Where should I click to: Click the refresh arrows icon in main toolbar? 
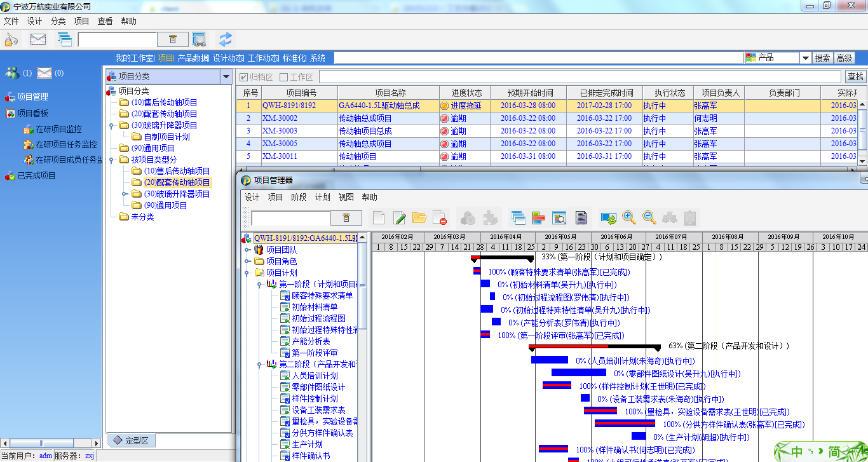pos(226,39)
